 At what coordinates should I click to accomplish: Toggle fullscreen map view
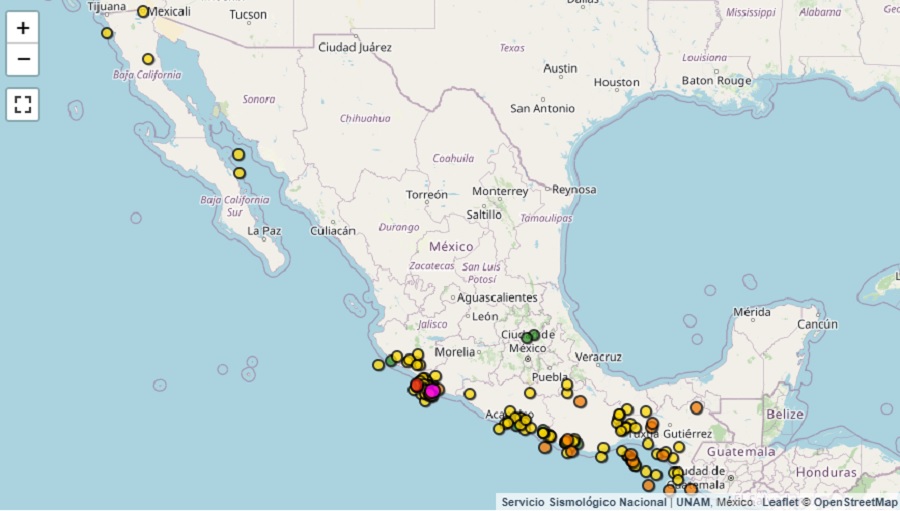[23, 104]
